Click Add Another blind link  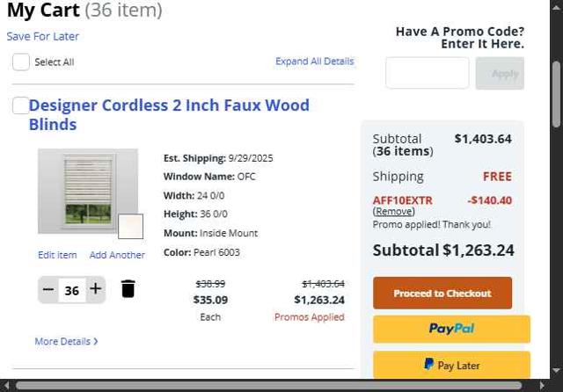(x=117, y=255)
